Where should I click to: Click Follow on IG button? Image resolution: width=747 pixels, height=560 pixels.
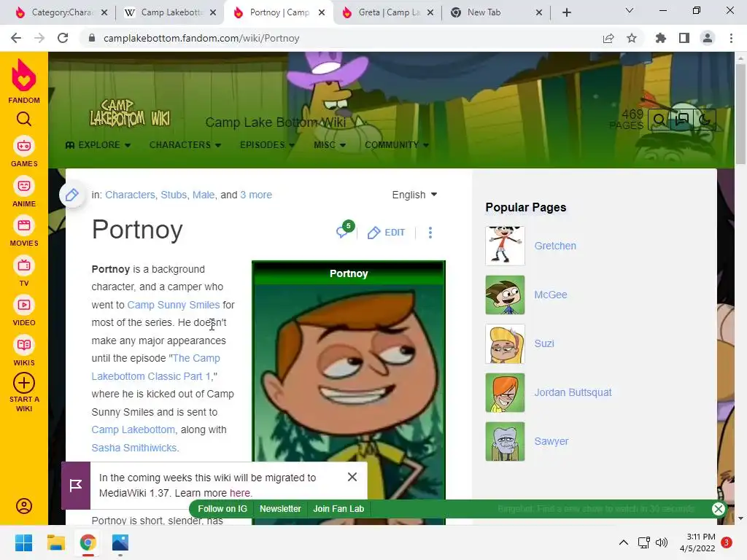coord(222,508)
